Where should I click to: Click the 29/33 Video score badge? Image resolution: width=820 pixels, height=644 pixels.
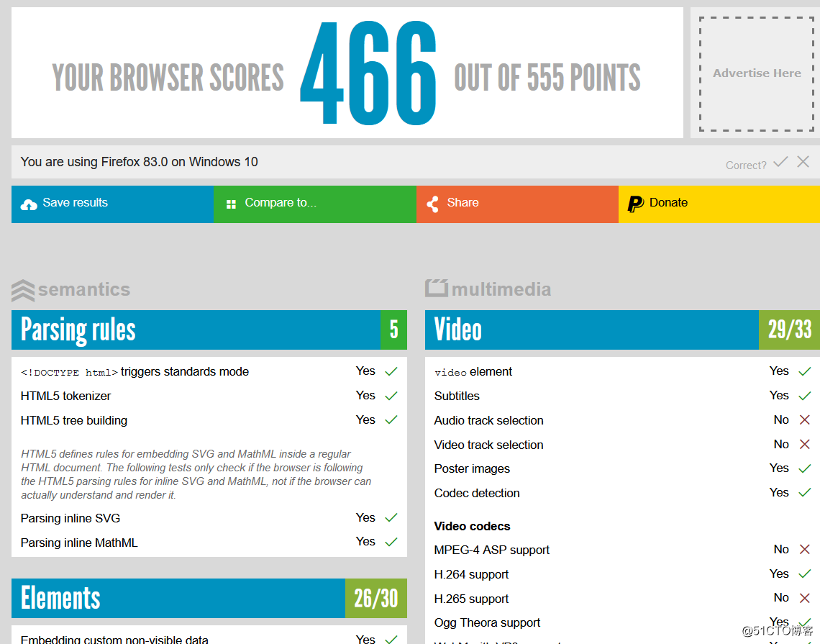789,330
